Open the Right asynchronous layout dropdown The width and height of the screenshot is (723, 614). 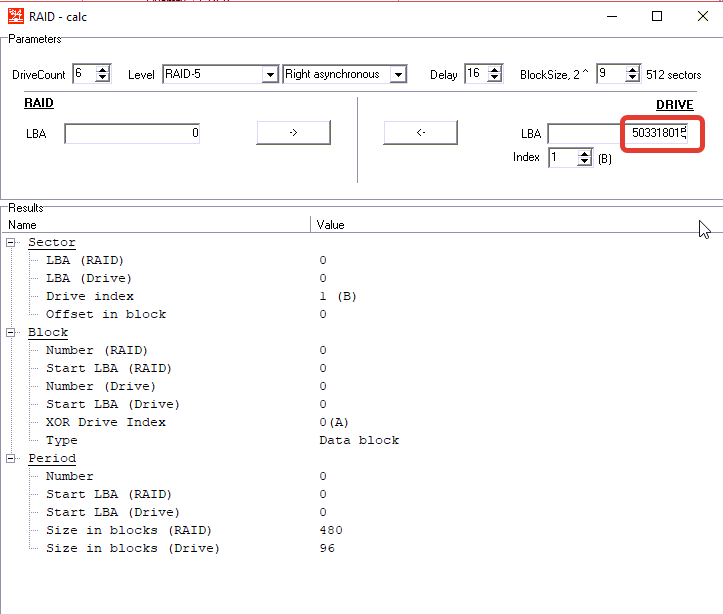click(398, 74)
